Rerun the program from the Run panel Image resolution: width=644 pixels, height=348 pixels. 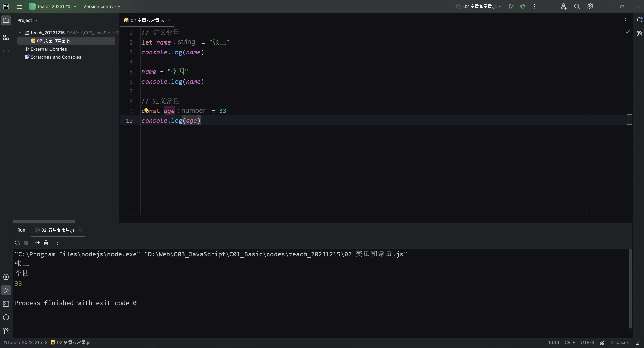[18, 243]
